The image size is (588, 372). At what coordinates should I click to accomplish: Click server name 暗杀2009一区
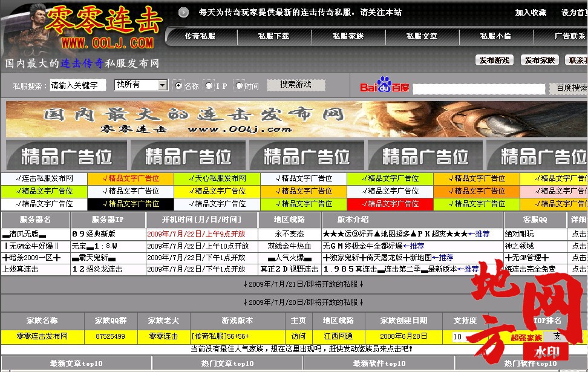(31, 258)
